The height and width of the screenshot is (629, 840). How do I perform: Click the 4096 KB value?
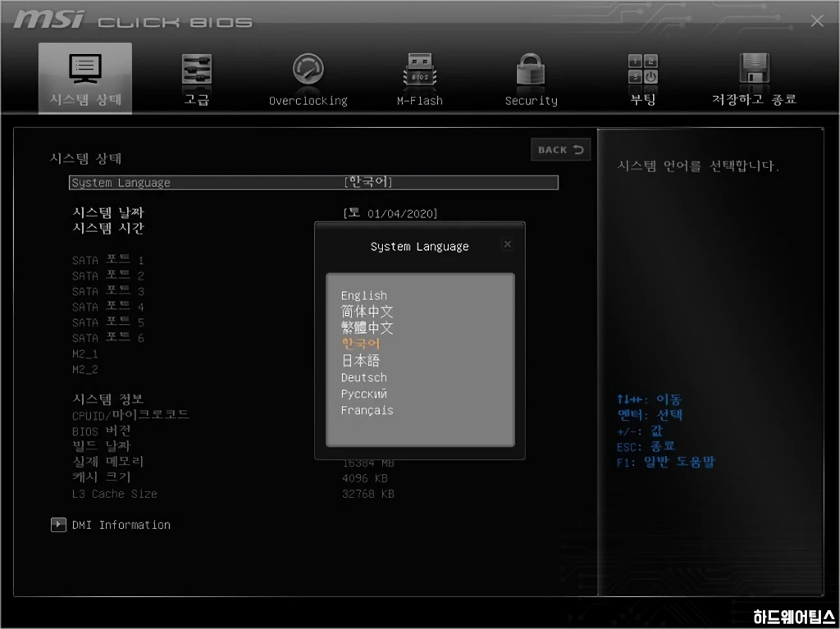click(365, 478)
